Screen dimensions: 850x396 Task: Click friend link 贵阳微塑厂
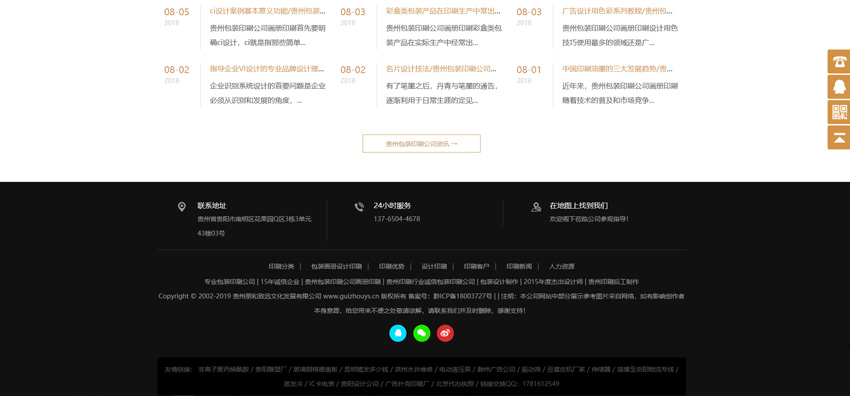pyautogui.click(x=271, y=369)
